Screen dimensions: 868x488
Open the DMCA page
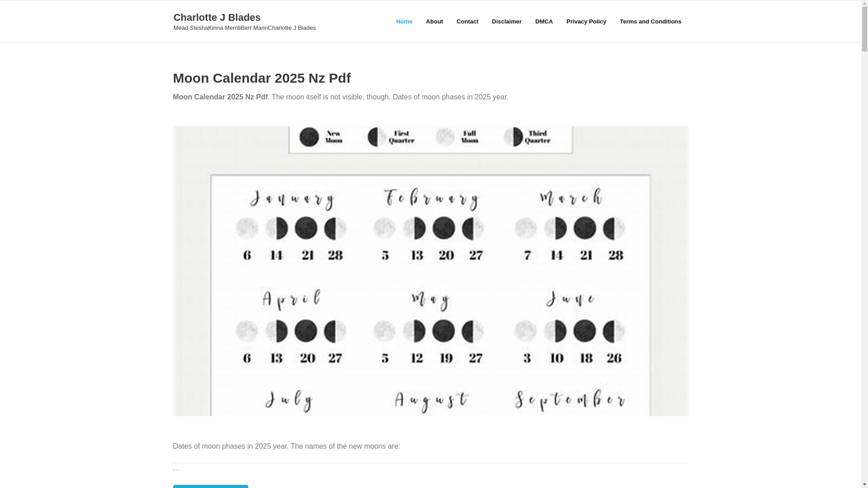(x=543, y=22)
